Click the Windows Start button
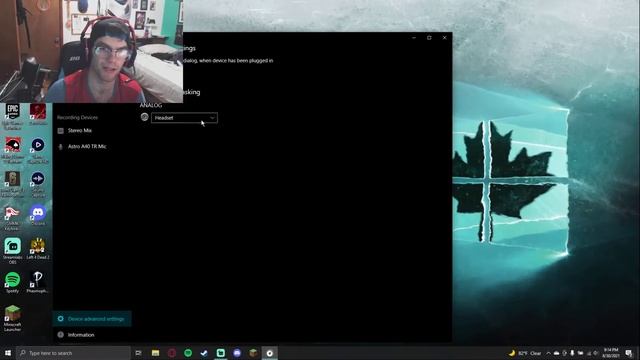Screen dimensions: 640x360 [x=8, y=353]
